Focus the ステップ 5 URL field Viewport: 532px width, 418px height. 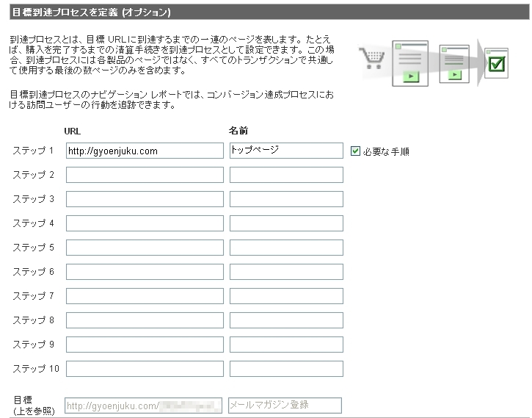click(145, 248)
